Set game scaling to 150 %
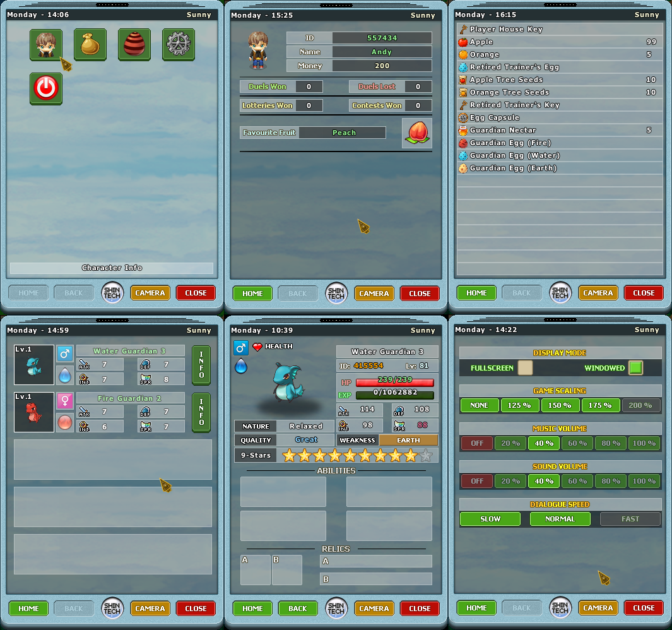This screenshot has height=630, width=672. click(560, 405)
